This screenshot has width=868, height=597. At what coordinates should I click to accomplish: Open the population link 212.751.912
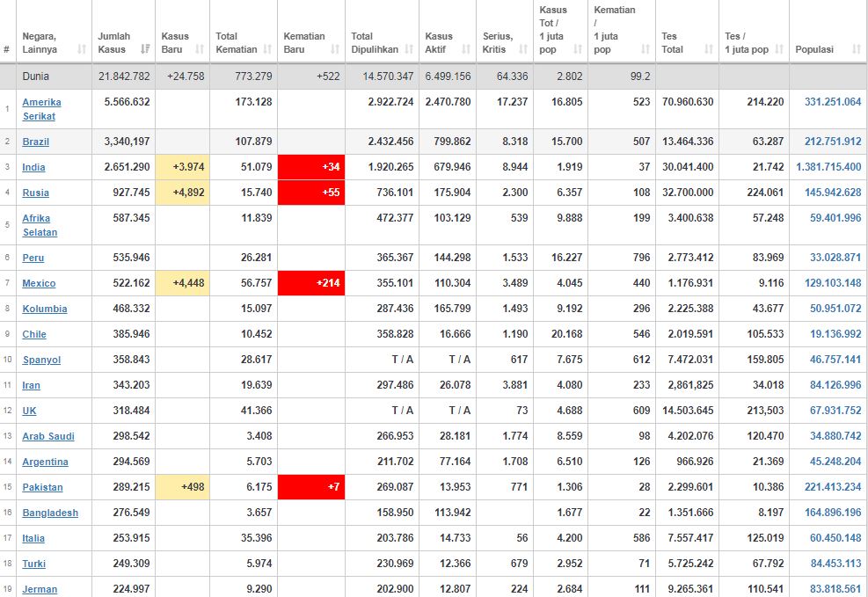click(833, 142)
